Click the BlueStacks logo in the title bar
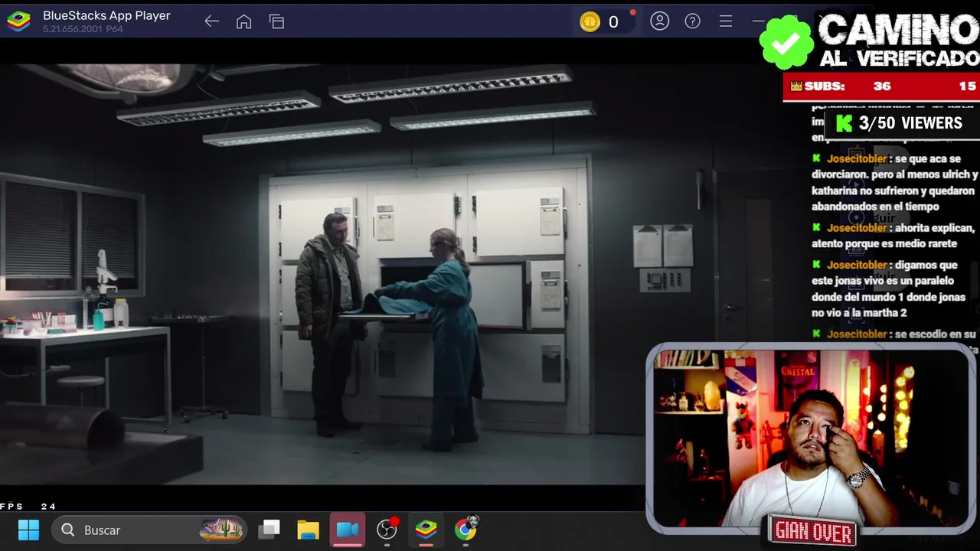The height and width of the screenshot is (551, 980). (x=18, y=21)
